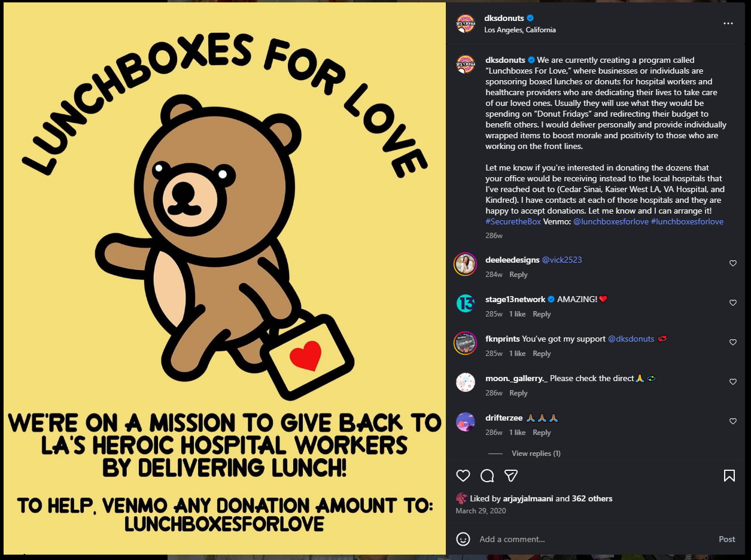Click the Add a comment field

pyautogui.click(x=592, y=539)
